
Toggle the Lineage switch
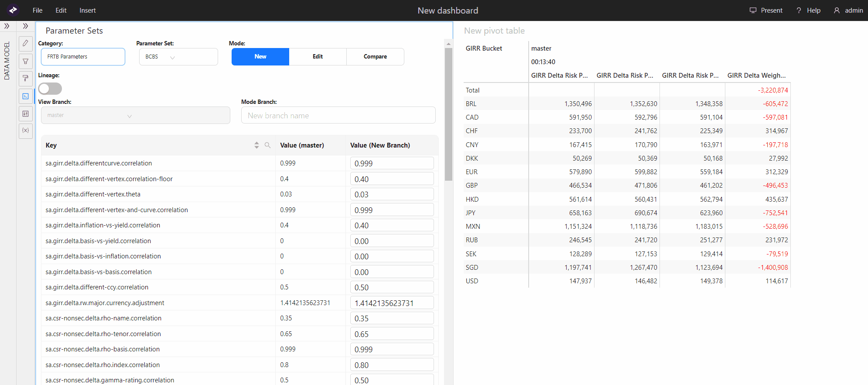[50, 89]
